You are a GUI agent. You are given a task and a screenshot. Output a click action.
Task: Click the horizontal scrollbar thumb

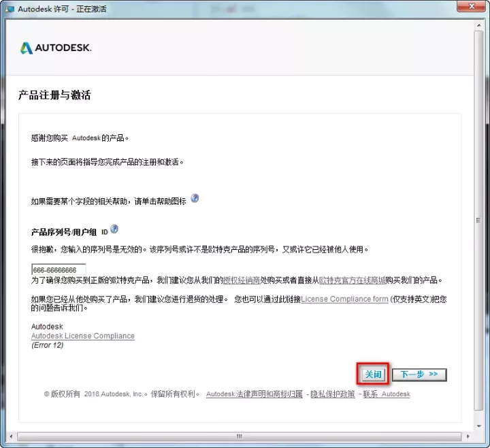238,436
